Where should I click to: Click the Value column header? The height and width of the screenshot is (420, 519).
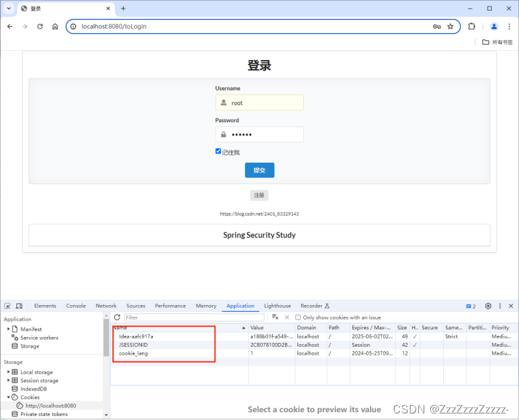click(272, 328)
